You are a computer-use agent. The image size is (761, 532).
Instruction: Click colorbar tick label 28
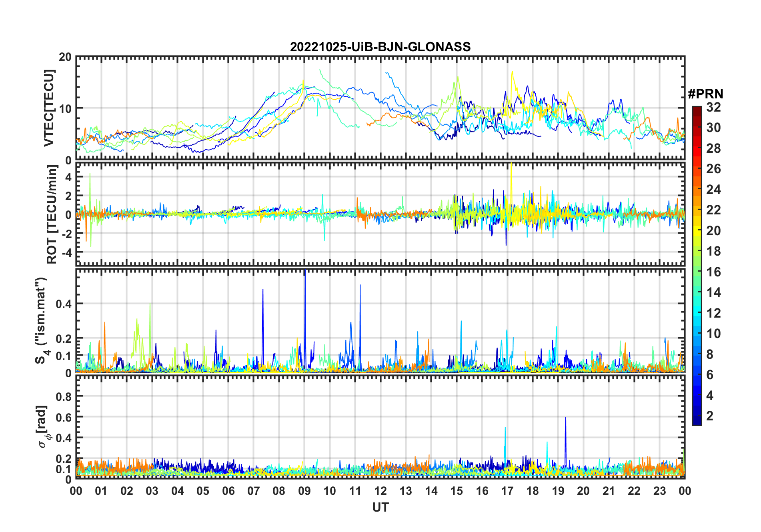point(713,148)
